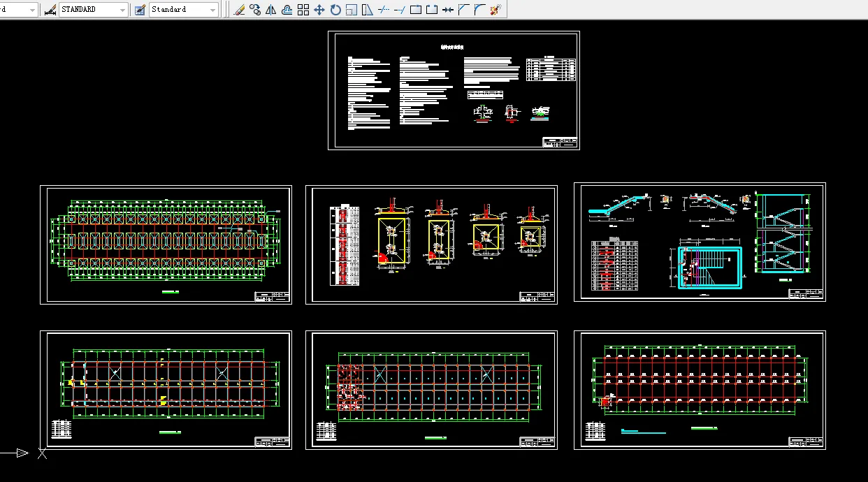The width and height of the screenshot is (868, 482).
Task: Activate the Break tool
Action: coord(432,10)
